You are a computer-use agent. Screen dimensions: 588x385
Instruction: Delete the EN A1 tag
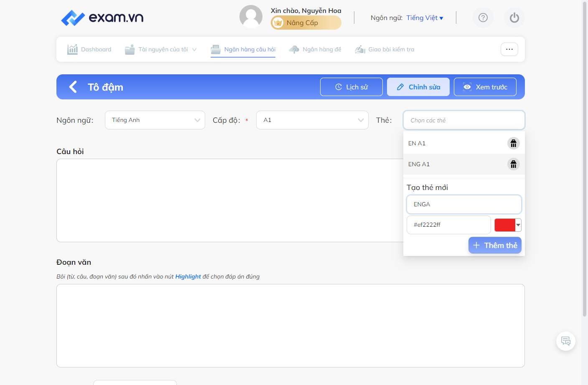pyautogui.click(x=514, y=143)
